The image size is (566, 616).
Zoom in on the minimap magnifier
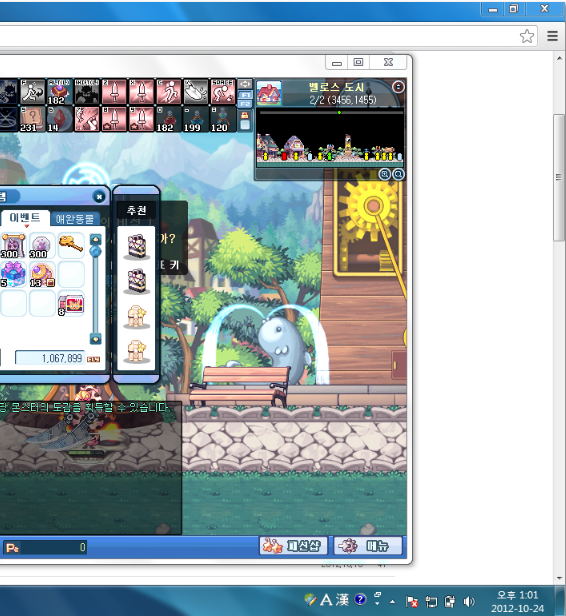pyautogui.click(x=385, y=174)
